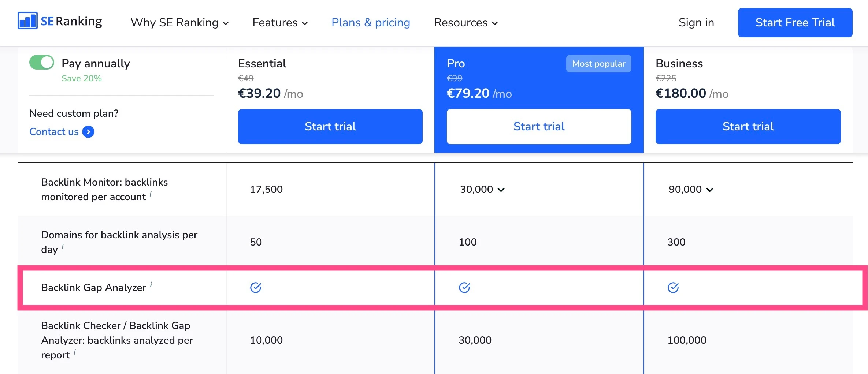
Task: Click the Business €180.00 /mo price
Action: coord(692,93)
